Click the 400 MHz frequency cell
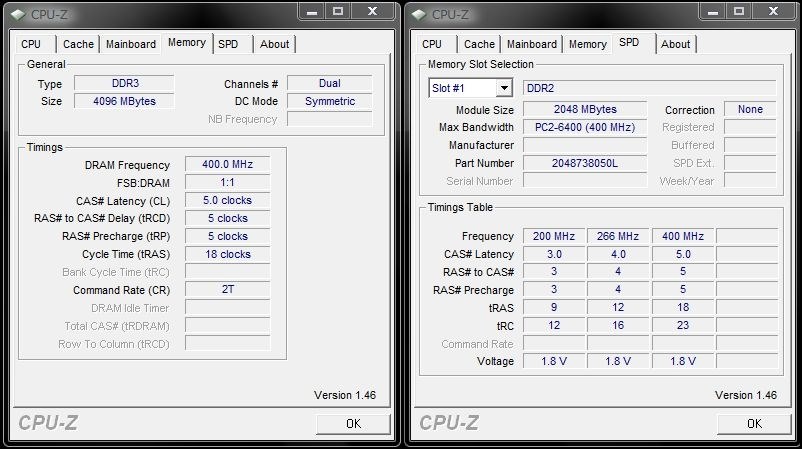 pyautogui.click(x=683, y=236)
